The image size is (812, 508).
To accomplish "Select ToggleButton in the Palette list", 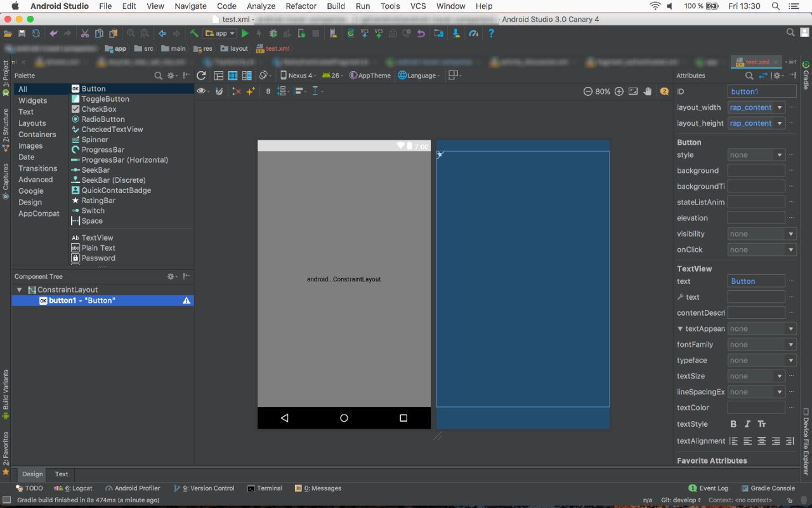I will click(x=105, y=99).
